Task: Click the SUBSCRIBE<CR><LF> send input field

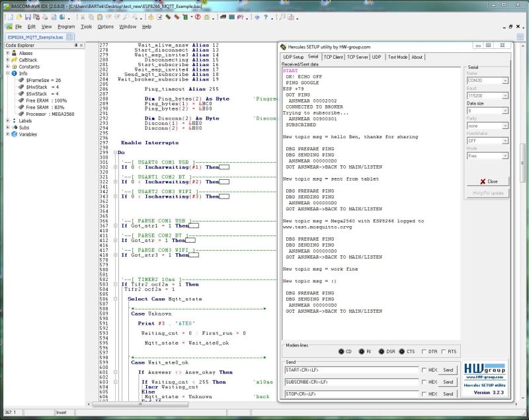Action: (x=352, y=382)
